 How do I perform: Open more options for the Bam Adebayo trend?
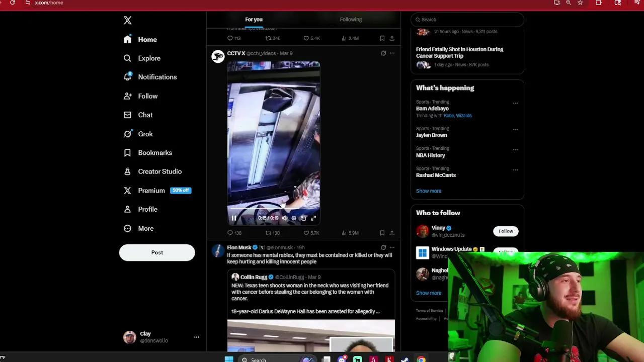pos(515,103)
